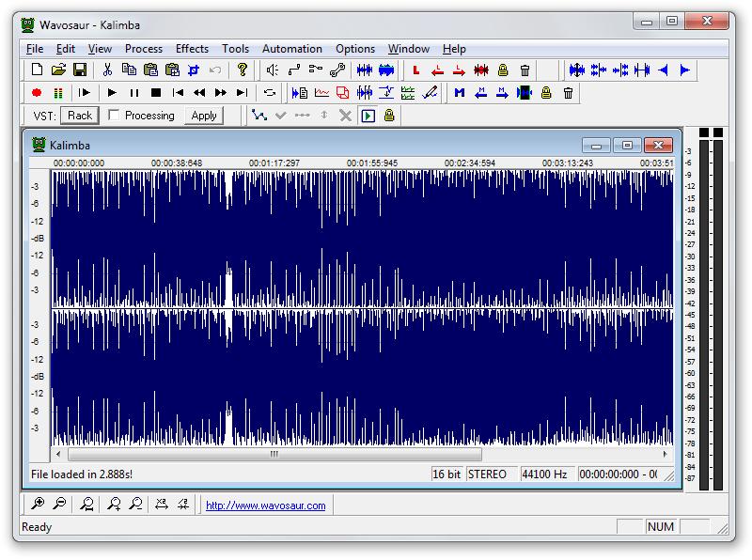Open help via the yellow question mark icon
The height and width of the screenshot is (560, 752).
pyautogui.click(x=243, y=70)
